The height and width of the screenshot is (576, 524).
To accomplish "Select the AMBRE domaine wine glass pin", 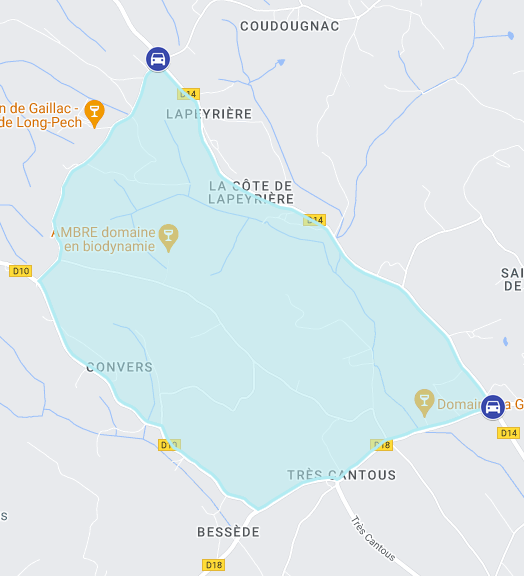I will pyautogui.click(x=168, y=238).
